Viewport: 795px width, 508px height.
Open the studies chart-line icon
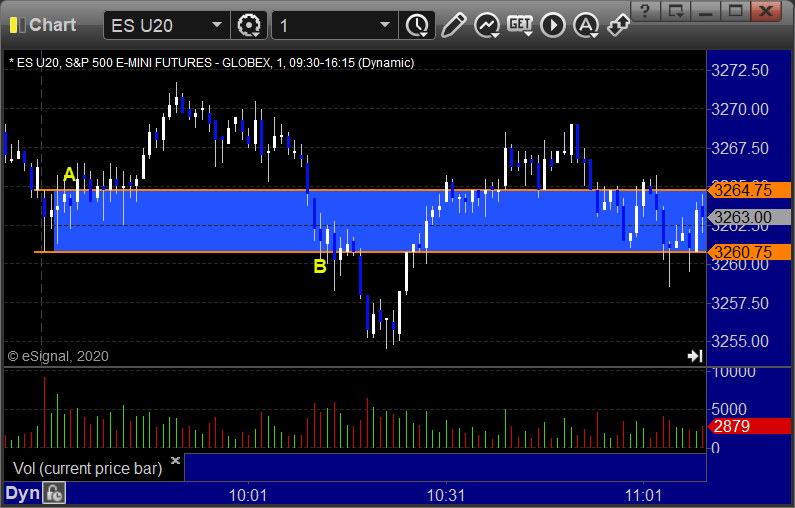(x=487, y=25)
